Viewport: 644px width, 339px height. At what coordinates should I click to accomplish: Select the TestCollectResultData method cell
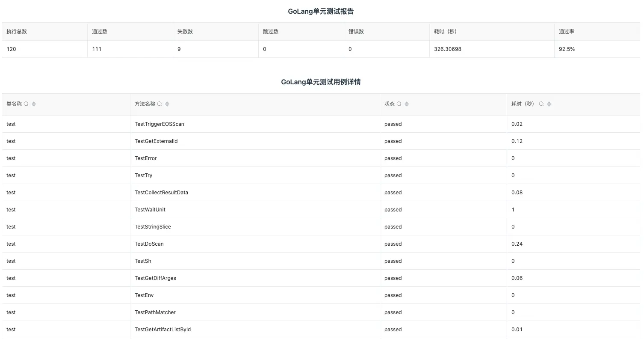(x=255, y=193)
